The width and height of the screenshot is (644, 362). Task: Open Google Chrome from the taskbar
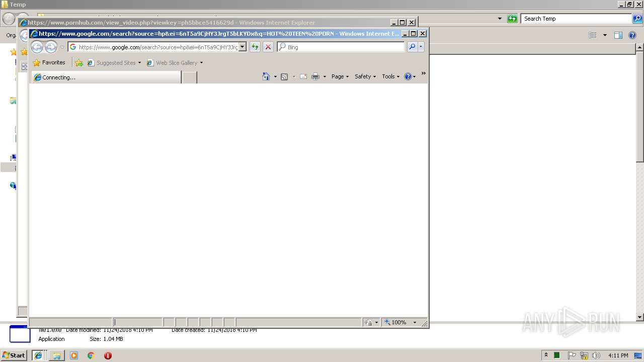tap(91, 355)
